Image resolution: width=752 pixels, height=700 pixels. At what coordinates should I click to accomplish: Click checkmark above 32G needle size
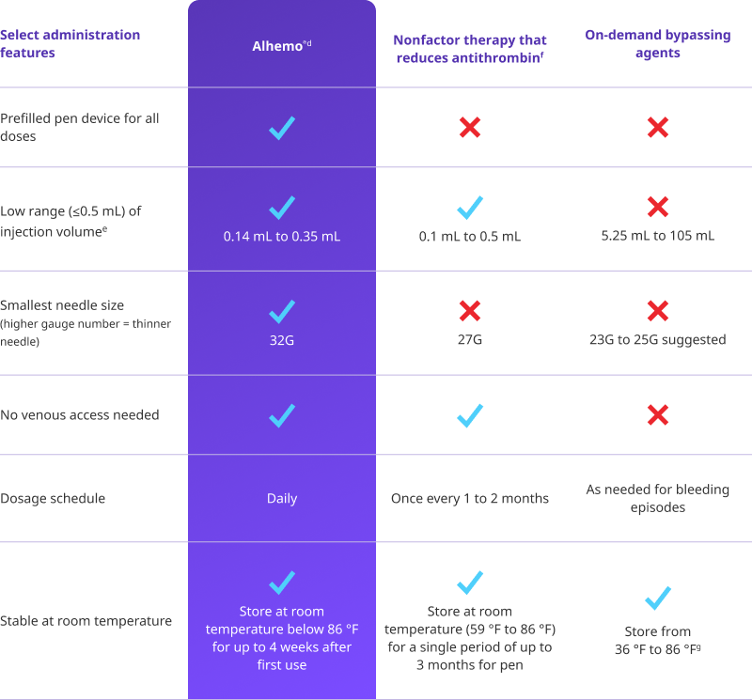coord(281,312)
